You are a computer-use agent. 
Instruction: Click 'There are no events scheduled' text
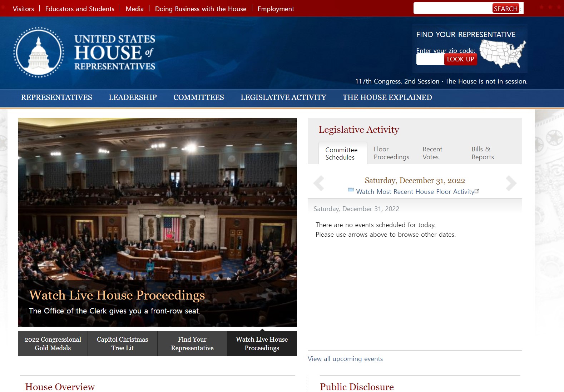tap(376, 225)
